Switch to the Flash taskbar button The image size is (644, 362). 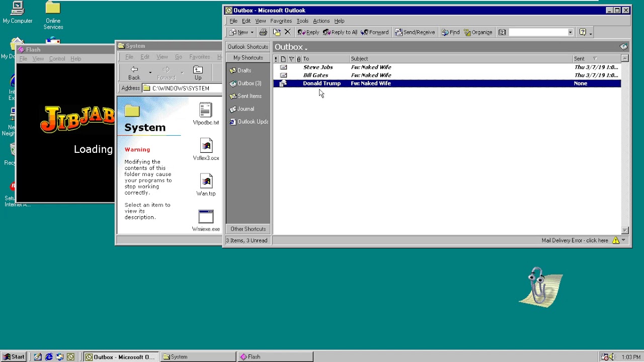click(x=275, y=357)
